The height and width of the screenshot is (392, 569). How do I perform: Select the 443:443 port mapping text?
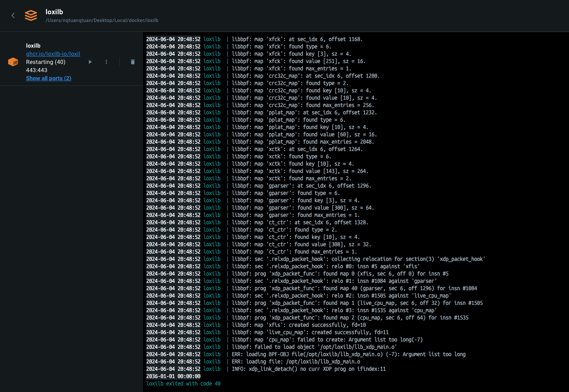pos(37,70)
